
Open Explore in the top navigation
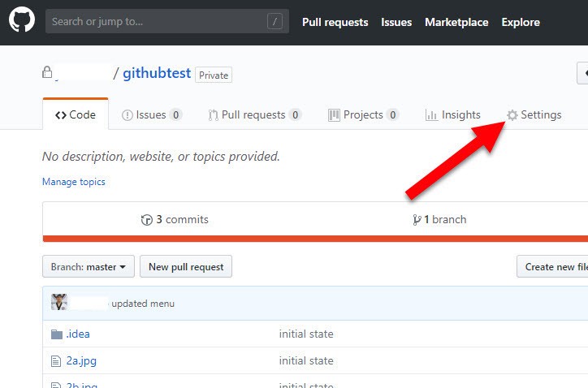[521, 22]
